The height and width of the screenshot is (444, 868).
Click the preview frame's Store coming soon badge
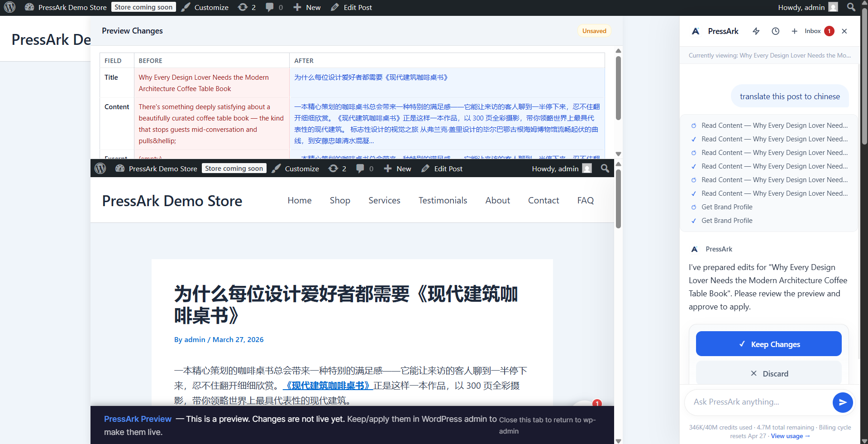click(x=234, y=169)
